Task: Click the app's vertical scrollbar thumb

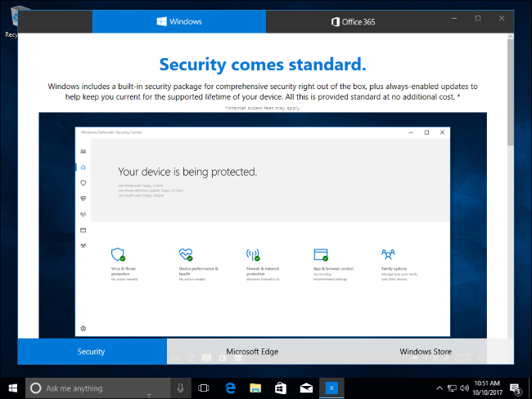Action: tap(511, 92)
